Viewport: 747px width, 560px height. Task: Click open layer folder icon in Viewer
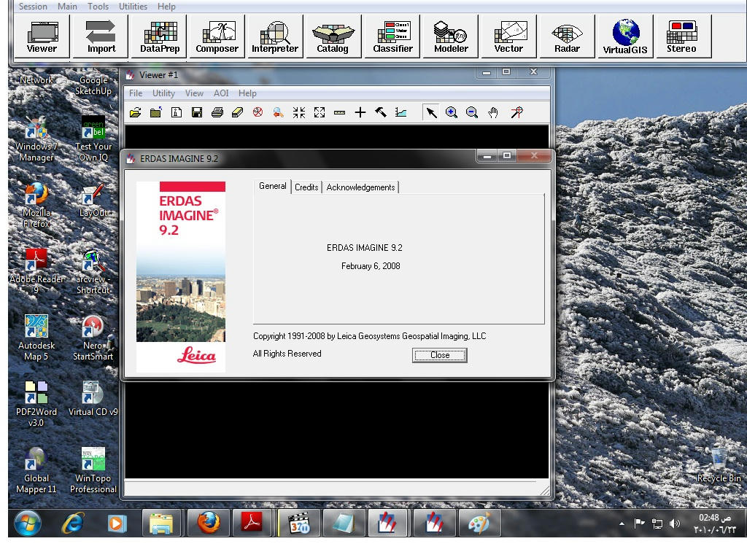point(135,112)
